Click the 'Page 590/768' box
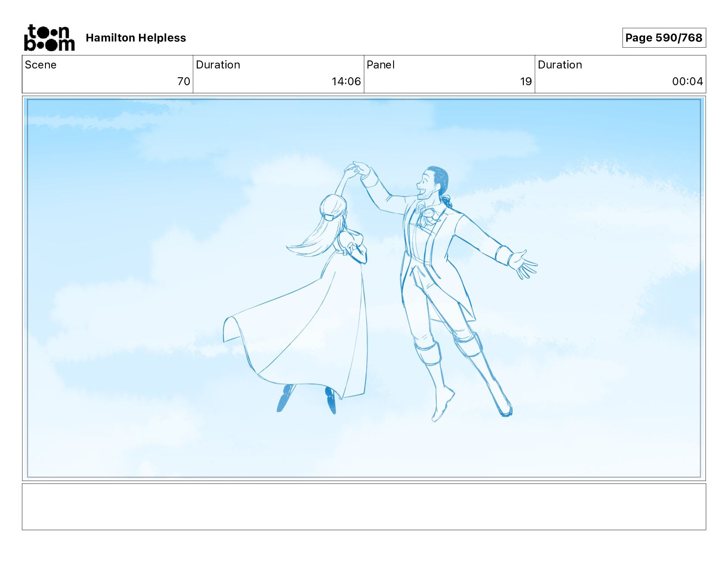728x563 pixels. click(x=664, y=38)
